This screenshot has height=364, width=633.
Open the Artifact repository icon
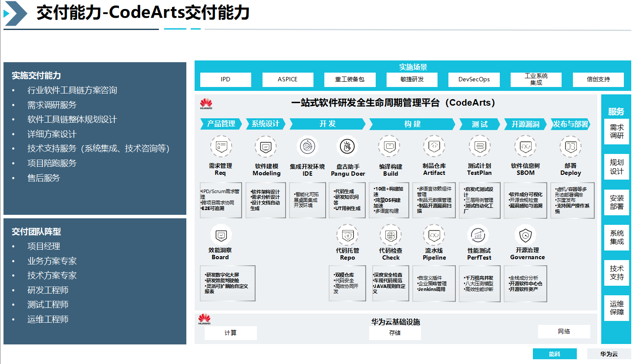434,147
